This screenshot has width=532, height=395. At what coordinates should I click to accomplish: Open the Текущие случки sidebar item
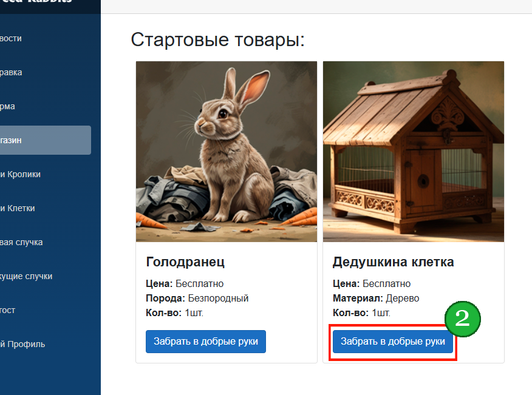[26, 276]
